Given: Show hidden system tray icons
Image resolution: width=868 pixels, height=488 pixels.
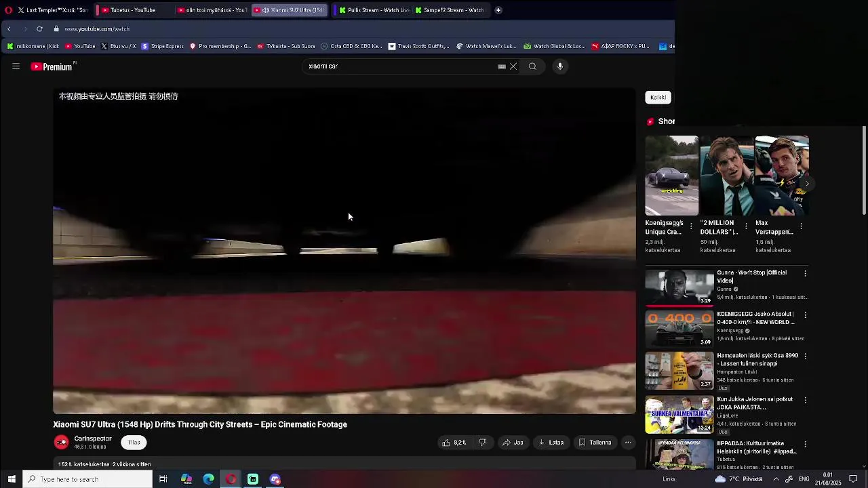Looking at the screenshot, I should click(776, 479).
